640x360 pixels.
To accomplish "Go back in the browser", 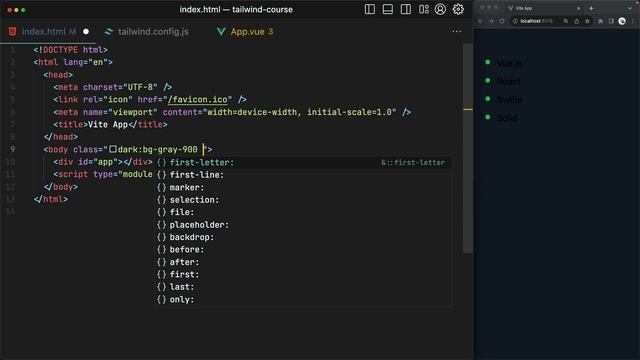I will point(481,21).
